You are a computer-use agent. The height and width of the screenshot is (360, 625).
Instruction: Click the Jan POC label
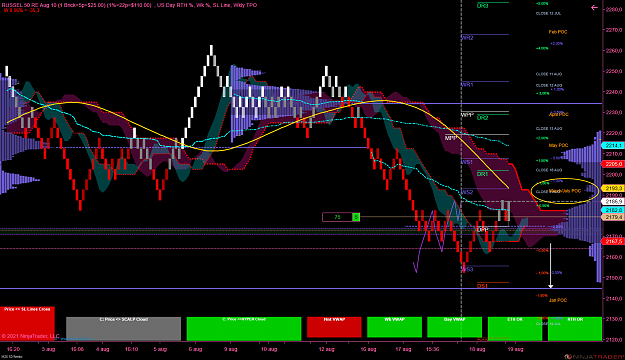[x=558, y=300]
